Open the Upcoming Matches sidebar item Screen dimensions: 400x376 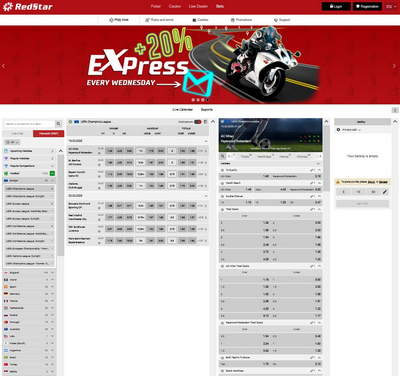pos(29,151)
